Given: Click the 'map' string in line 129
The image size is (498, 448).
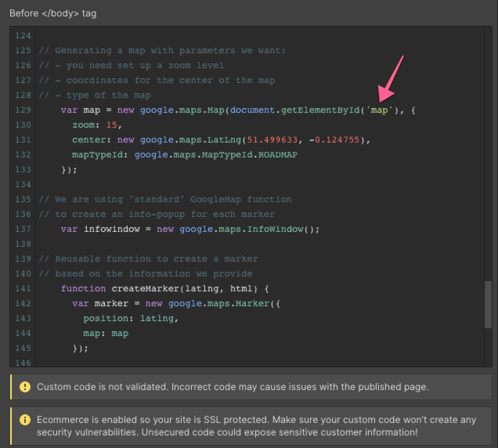Looking at the screenshot, I should pyautogui.click(x=379, y=110).
